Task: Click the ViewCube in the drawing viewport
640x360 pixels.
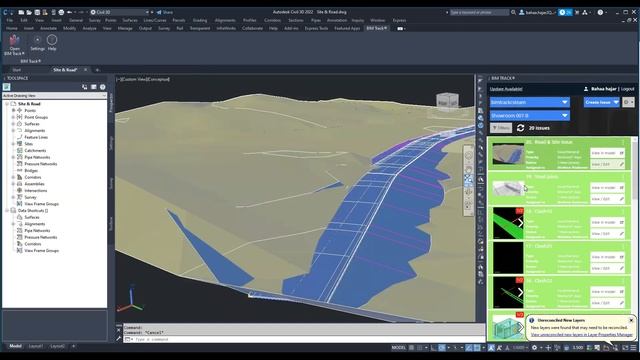Action: pyautogui.click(x=447, y=101)
